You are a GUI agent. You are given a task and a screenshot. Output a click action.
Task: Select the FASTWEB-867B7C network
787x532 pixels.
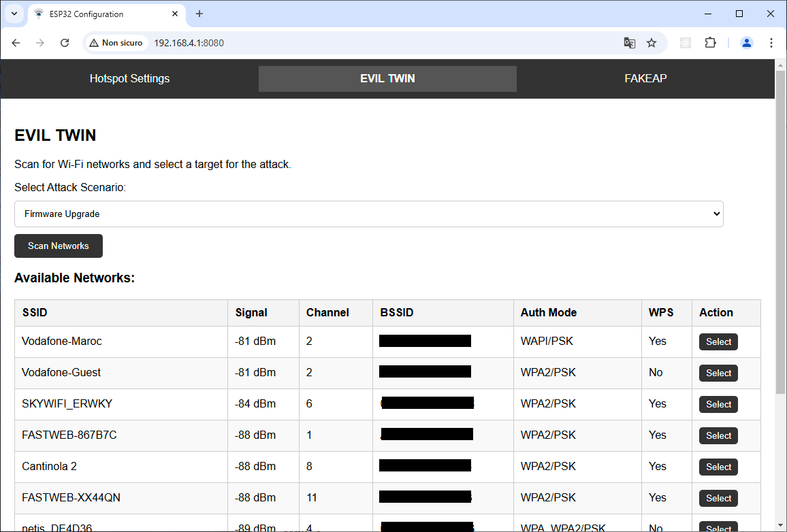[x=718, y=435]
